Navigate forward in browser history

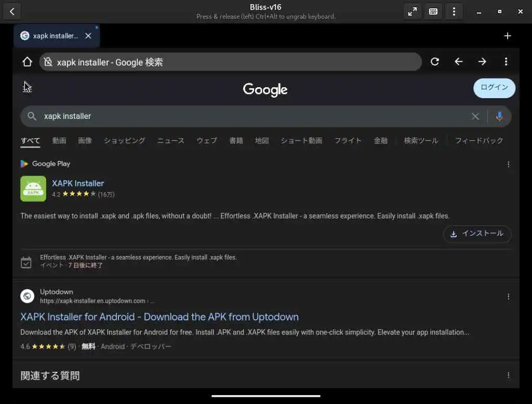(x=482, y=62)
